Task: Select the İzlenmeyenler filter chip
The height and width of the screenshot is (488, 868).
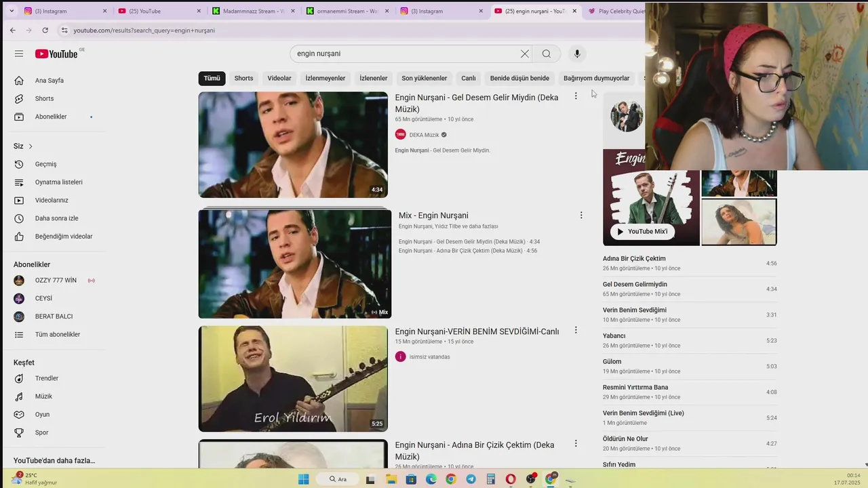Action: [x=325, y=79]
